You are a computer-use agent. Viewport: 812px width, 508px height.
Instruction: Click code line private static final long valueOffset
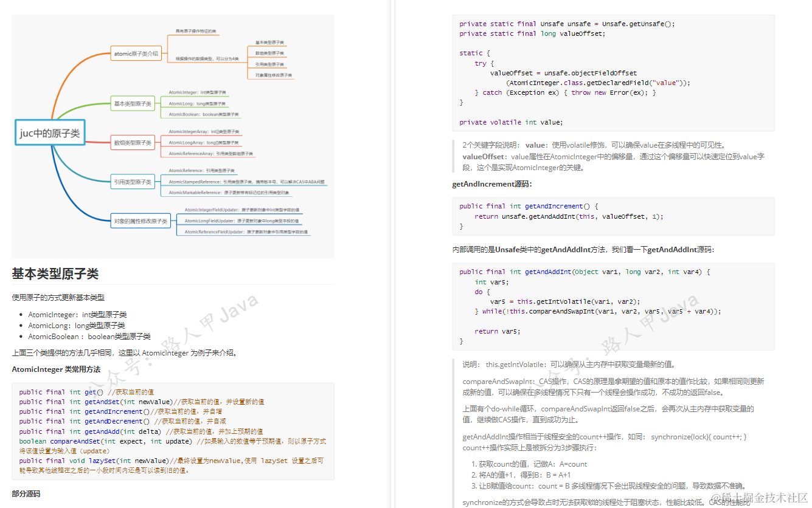point(532,33)
